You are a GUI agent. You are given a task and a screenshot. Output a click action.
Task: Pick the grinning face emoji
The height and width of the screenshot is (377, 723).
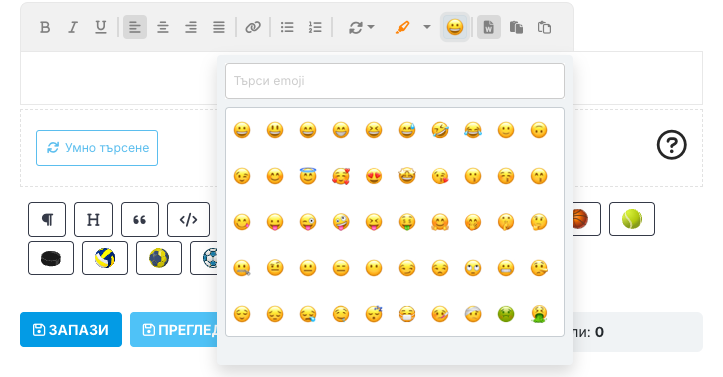click(242, 130)
